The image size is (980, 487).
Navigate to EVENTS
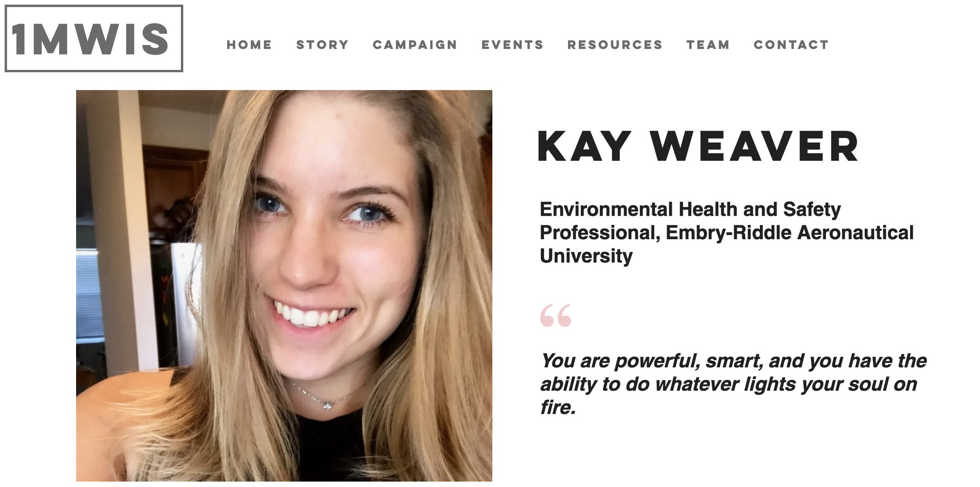click(x=512, y=45)
